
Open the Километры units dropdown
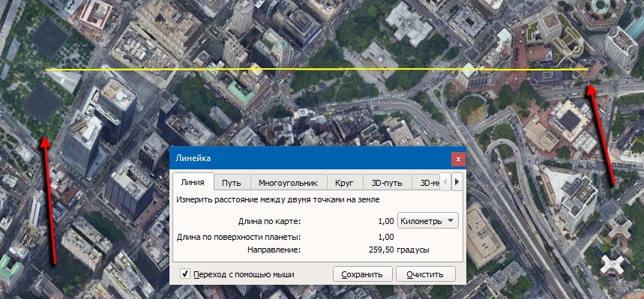428,221
